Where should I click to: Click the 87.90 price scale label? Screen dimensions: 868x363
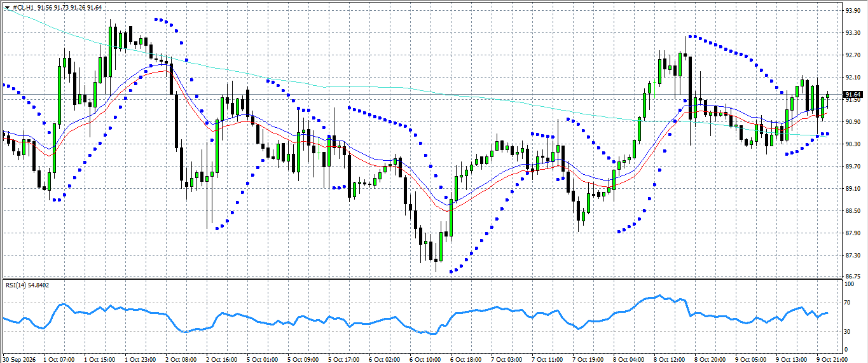click(x=852, y=233)
